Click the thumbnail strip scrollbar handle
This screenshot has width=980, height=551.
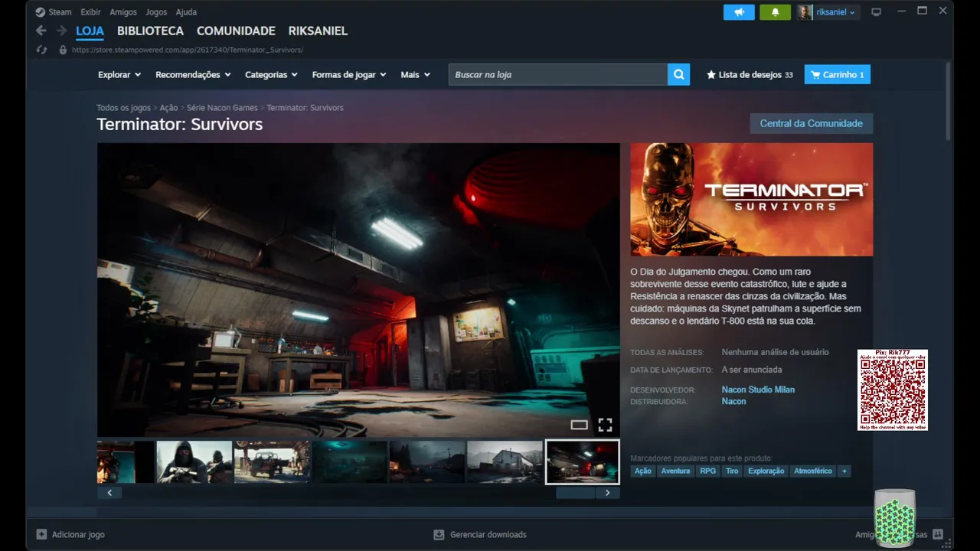pos(575,493)
